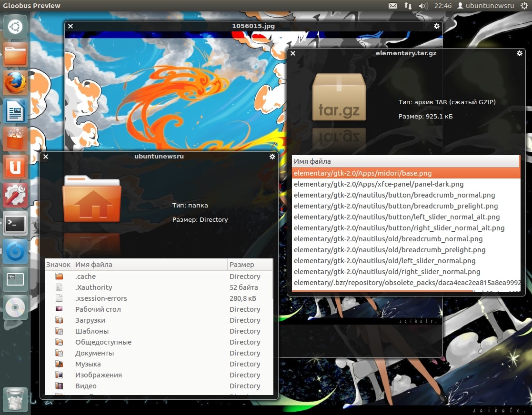Select the Рабочий стол folder row

159,309
